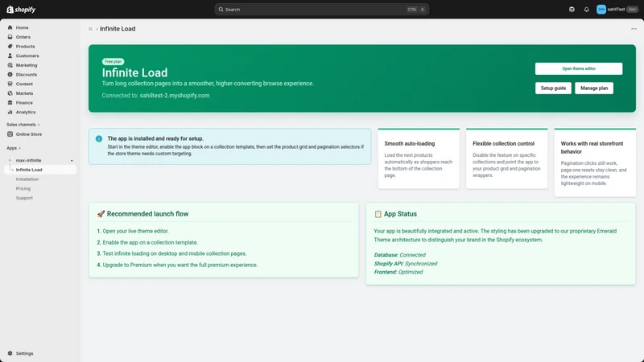The height and width of the screenshot is (362, 644).
Task: Focus the top Search field
Action: tap(321, 10)
